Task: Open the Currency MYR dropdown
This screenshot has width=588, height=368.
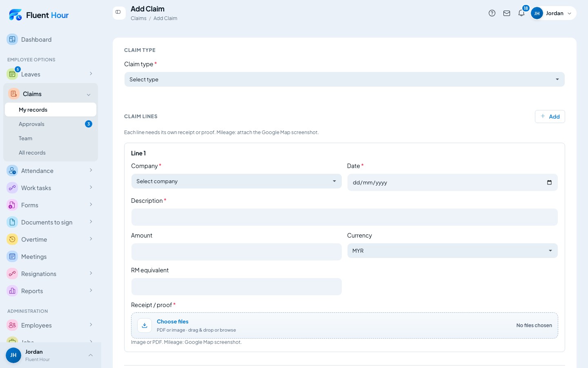Action: 452,251
